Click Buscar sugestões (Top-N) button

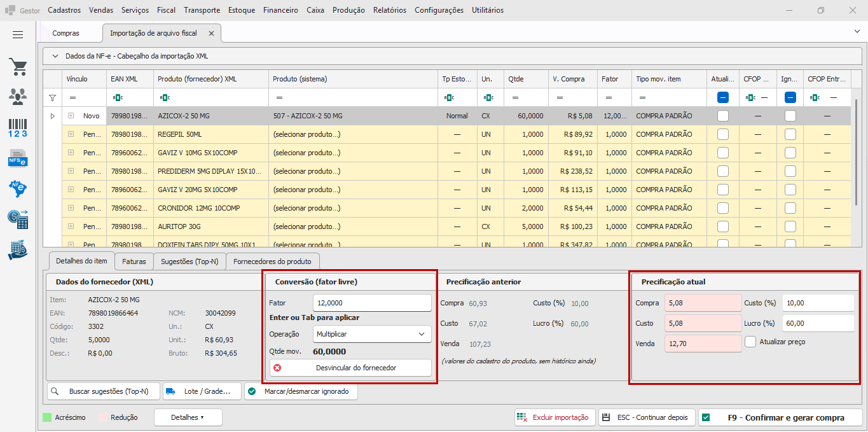104,391
